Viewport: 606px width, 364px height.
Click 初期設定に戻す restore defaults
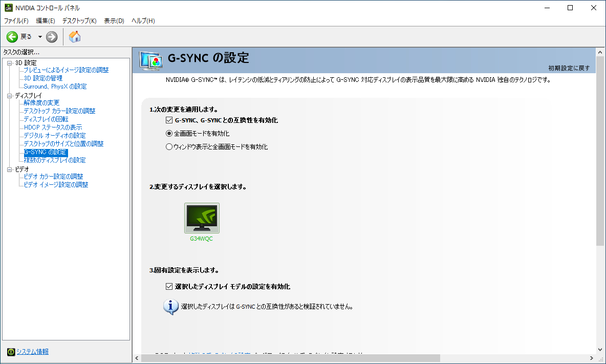coord(569,68)
